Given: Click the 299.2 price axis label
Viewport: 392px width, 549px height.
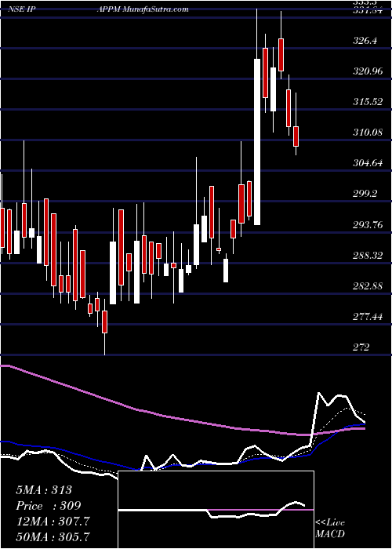Looking at the screenshot, I should [x=366, y=194].
